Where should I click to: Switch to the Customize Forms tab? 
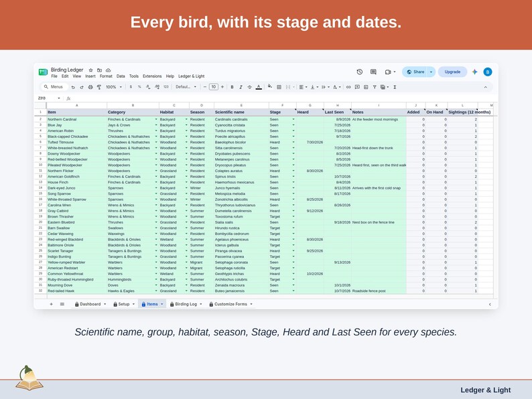point(230,304)
